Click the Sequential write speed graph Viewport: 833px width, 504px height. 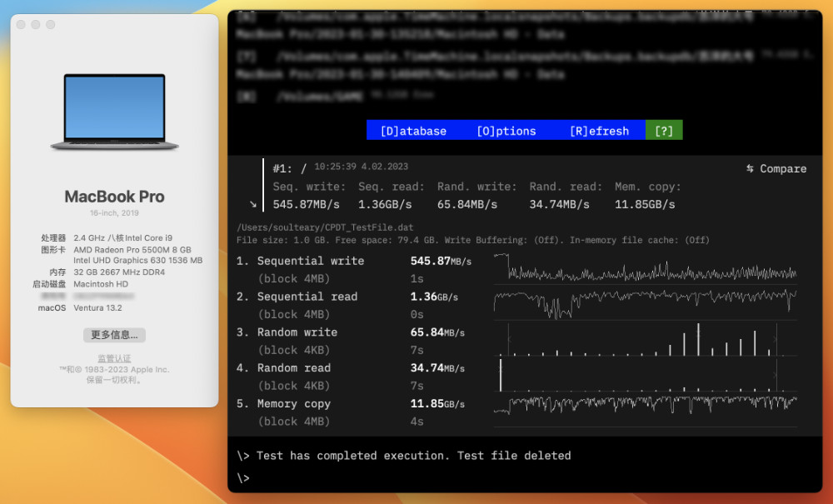click(645, 268)
